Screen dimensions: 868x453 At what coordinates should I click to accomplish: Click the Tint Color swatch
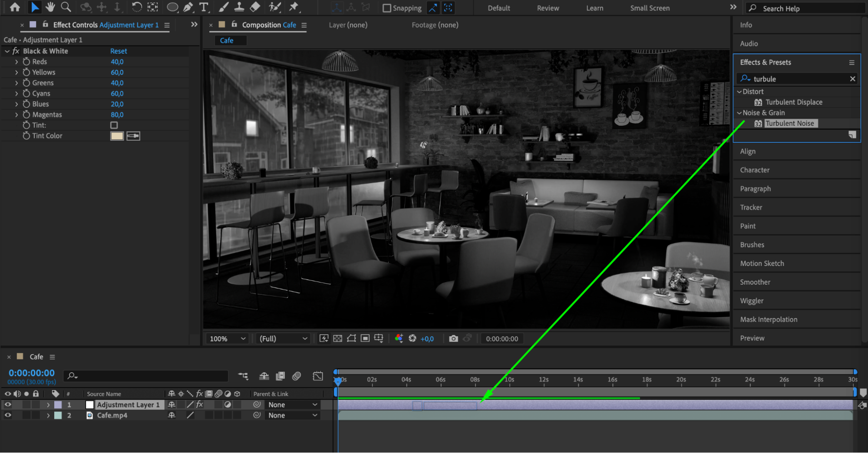pyautogui.click(x=117, y=136)
